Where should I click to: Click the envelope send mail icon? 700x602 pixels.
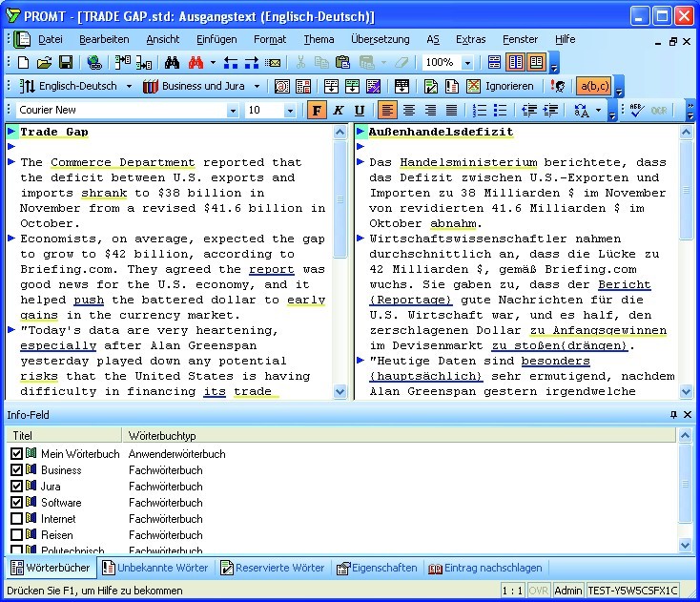click(273, 63)
